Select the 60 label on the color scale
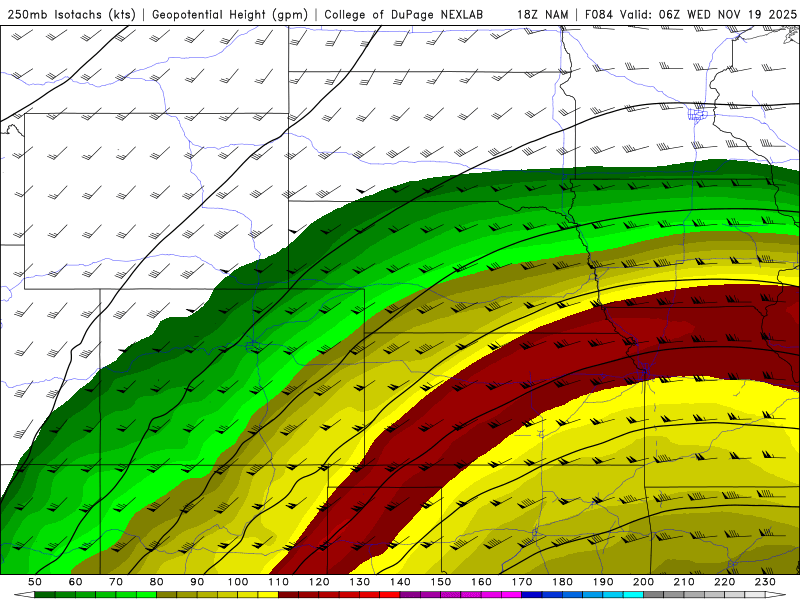 (76, 582)
